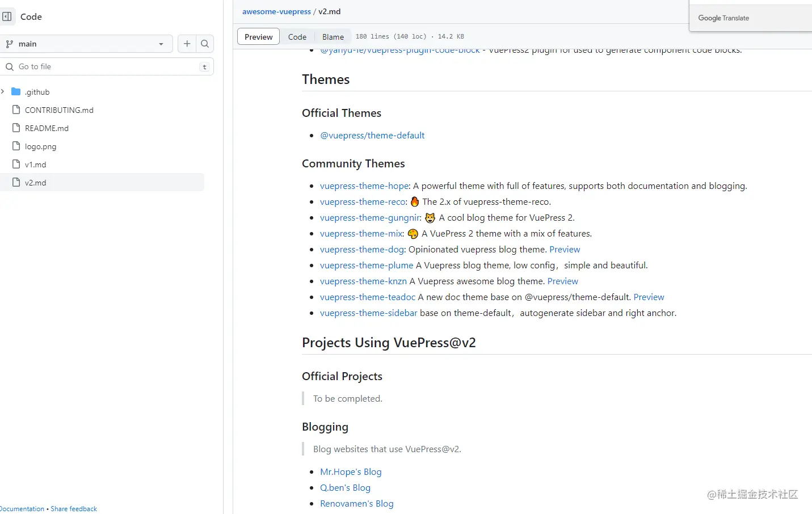Click the Blogging heading
Image resolution: width=812 pixels, height=514 pixels.
coord(325,427)
